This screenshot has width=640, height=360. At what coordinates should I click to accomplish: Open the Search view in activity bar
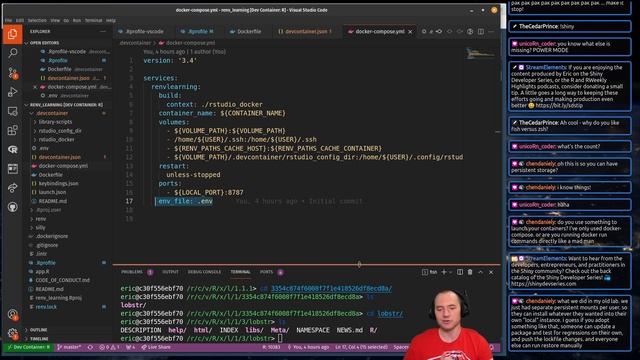click(12, 53)
